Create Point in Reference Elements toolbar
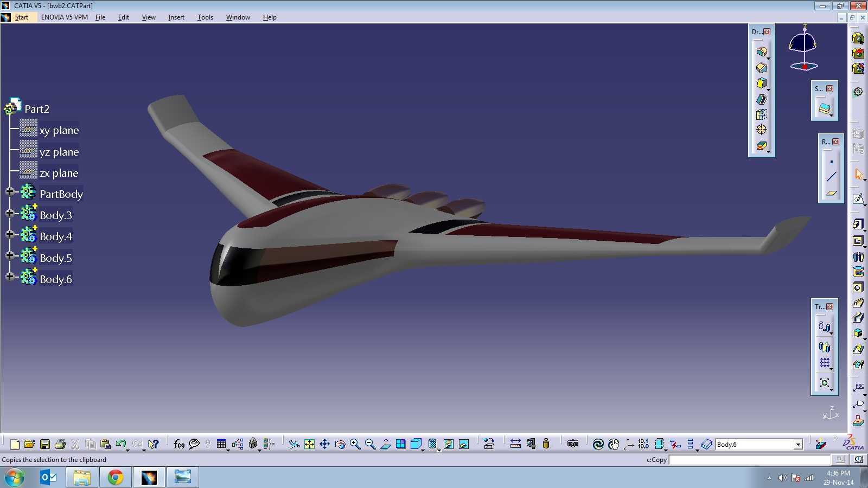This screenshot has height=488, width=868. pos(831,162)
